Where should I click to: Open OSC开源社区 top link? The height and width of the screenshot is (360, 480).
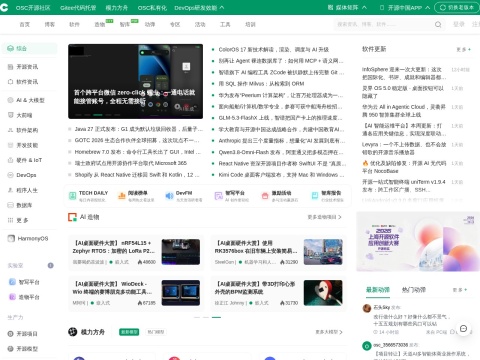[x=33, y=7]
